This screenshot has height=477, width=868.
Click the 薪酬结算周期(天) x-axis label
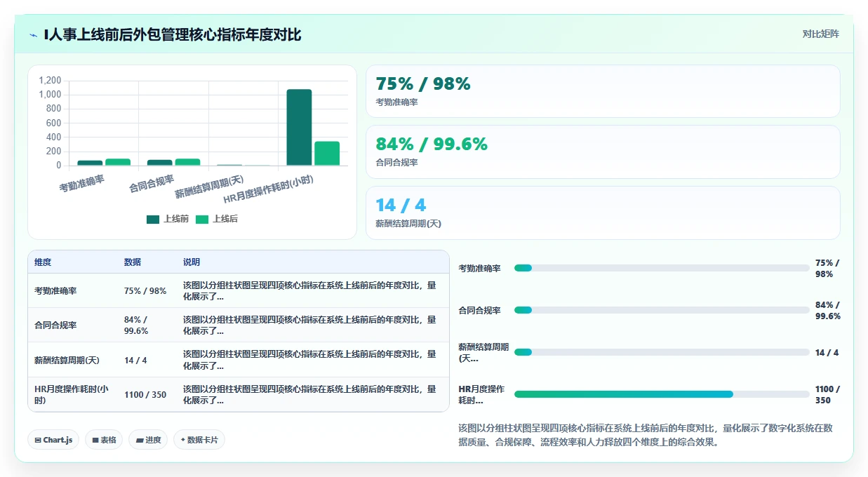tap(209, 186)
